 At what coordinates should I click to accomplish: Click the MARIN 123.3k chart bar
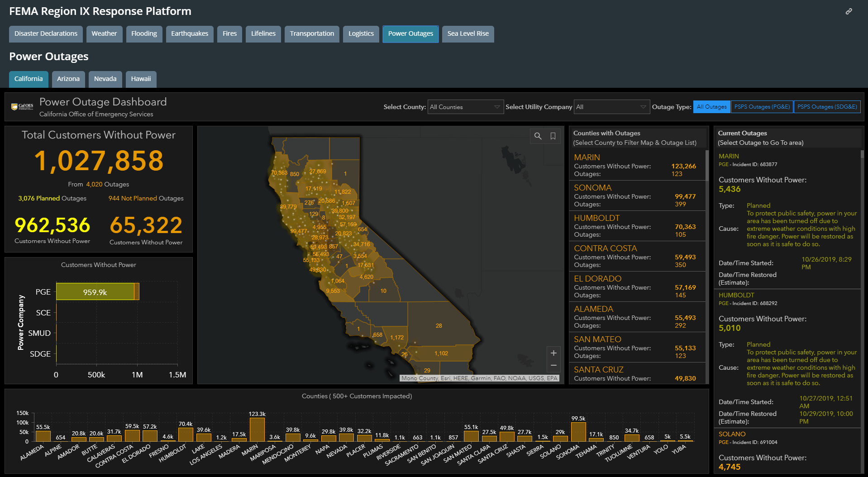[257, 429]
